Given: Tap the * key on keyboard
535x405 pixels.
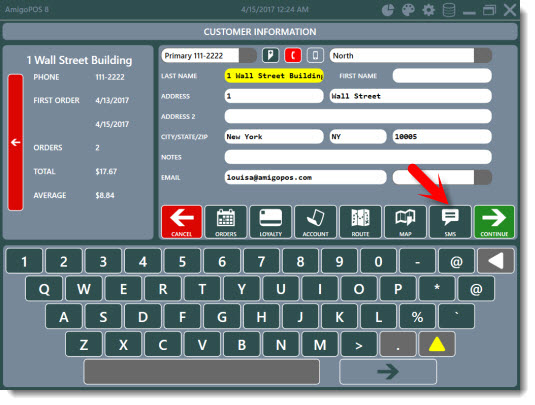Looking at the screenshot, I should (x=437, y=289).
